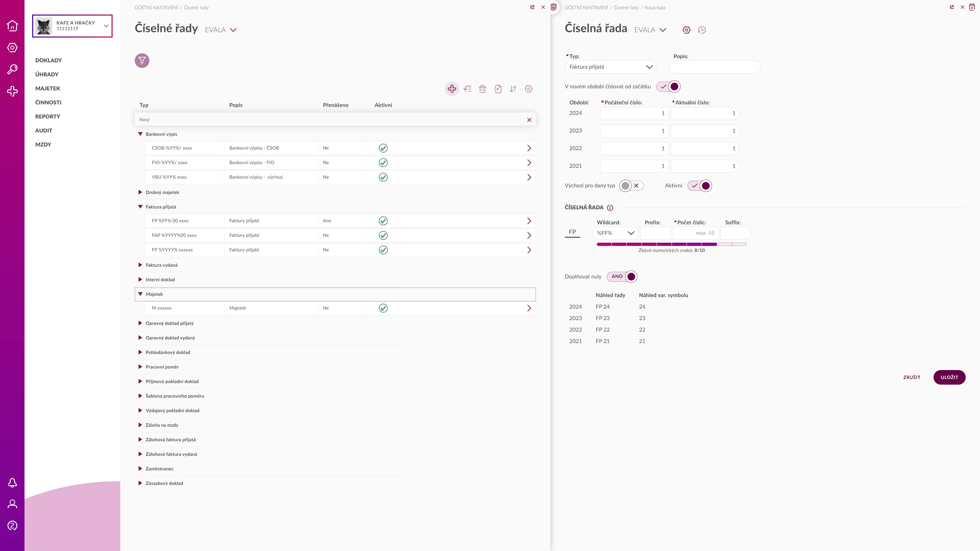Open MAJETEK menu
This screenshot has height=551, width=980.
[47, 89]
